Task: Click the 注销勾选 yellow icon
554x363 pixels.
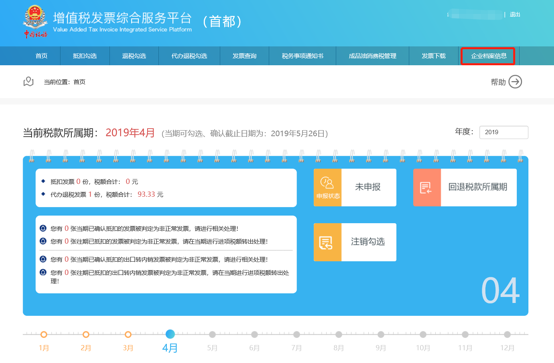Action: tap(328, 242)
